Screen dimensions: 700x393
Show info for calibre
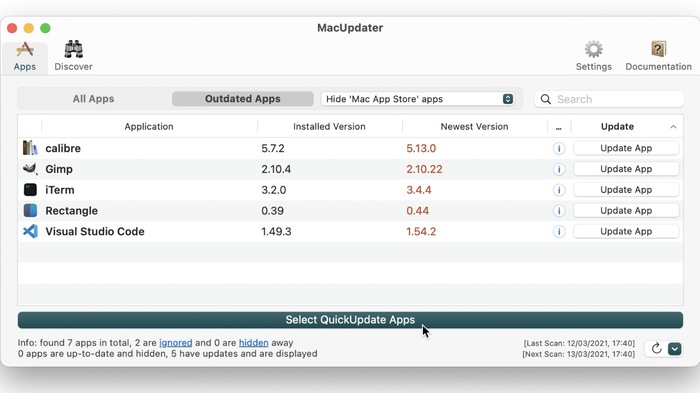click(559, 148)
